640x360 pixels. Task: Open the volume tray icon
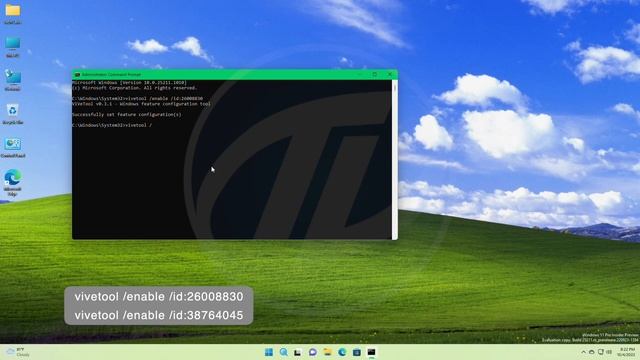tap(609, 352)
